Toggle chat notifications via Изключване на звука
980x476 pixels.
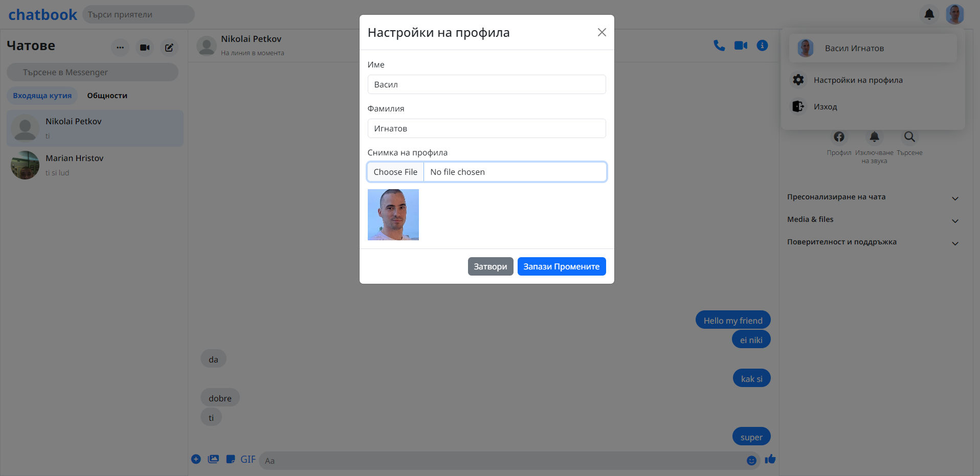[874, 137]
